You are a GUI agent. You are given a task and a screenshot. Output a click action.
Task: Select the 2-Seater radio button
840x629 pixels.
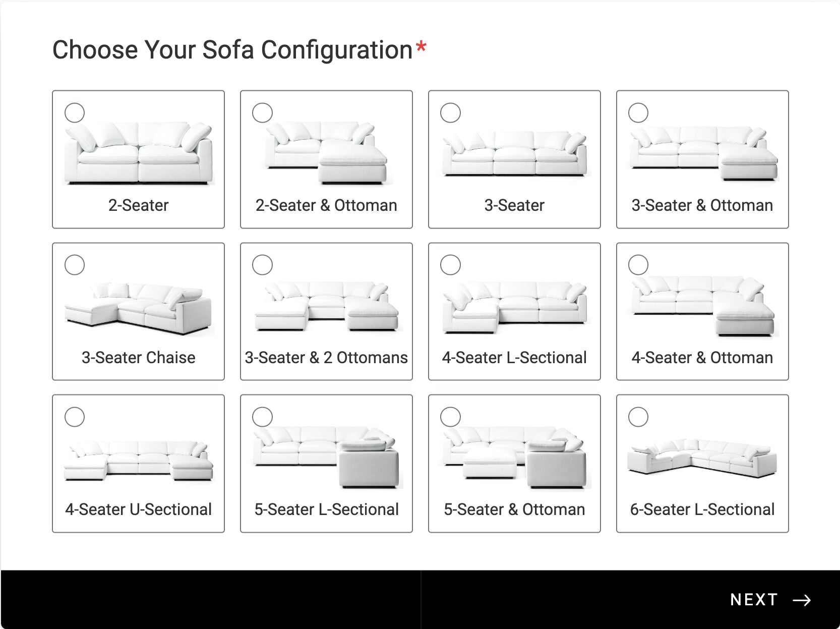click(x=75, y=112)
